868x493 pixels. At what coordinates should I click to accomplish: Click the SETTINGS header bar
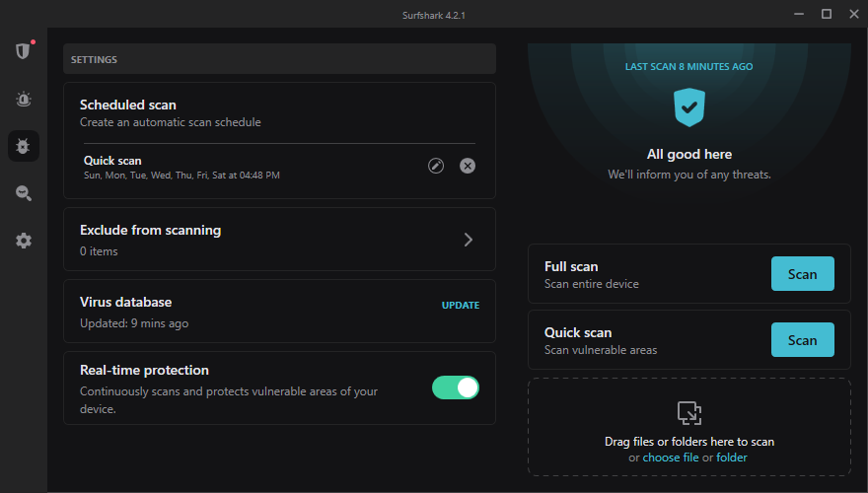tap(279, 59)
